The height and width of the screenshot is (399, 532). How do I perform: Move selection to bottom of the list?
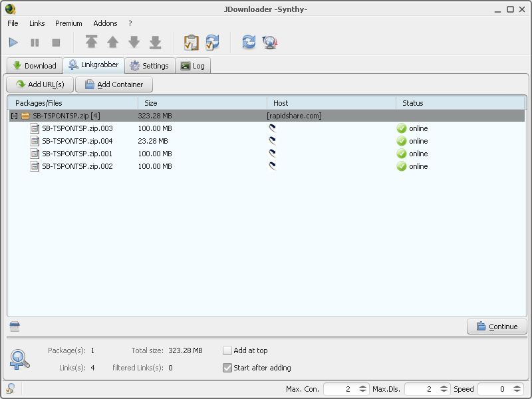[156, 42]
